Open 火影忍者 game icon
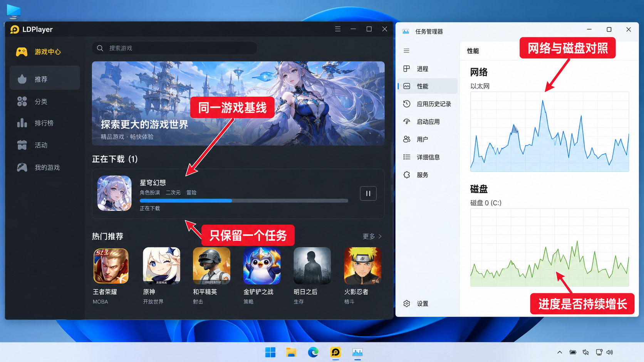Screen dimensions: 644x362 click(362, 266)
